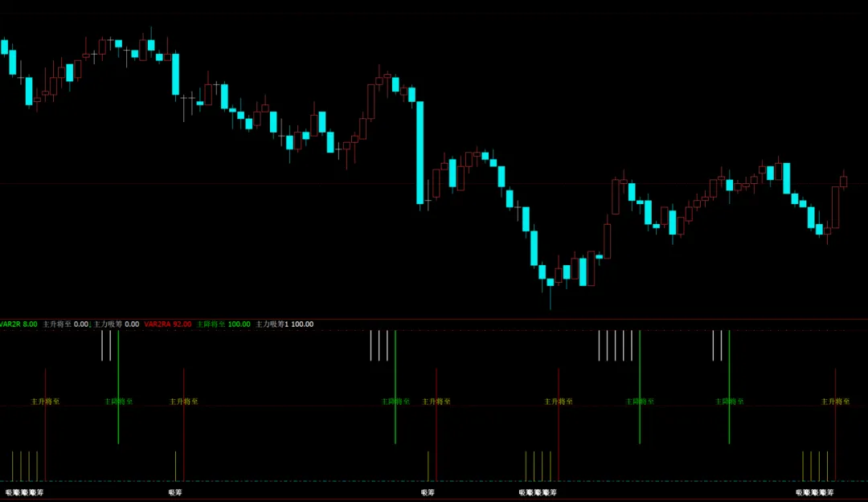Click the tallest cyan candlestick of the sharp drop
The width and height of the screenshot is (868, 502).
tap(420, 153)
